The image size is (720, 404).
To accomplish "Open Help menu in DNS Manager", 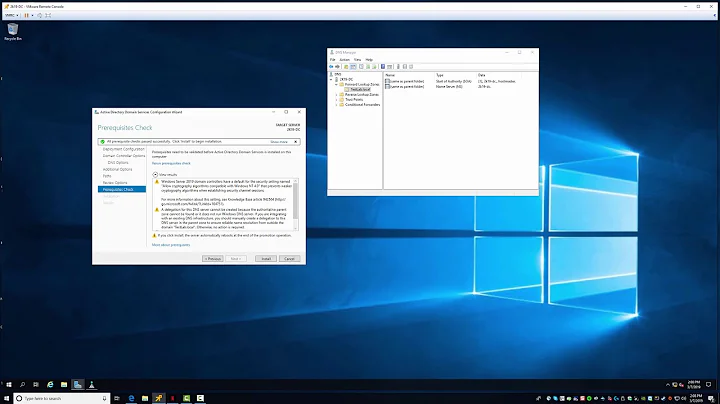I will point(369,60).
